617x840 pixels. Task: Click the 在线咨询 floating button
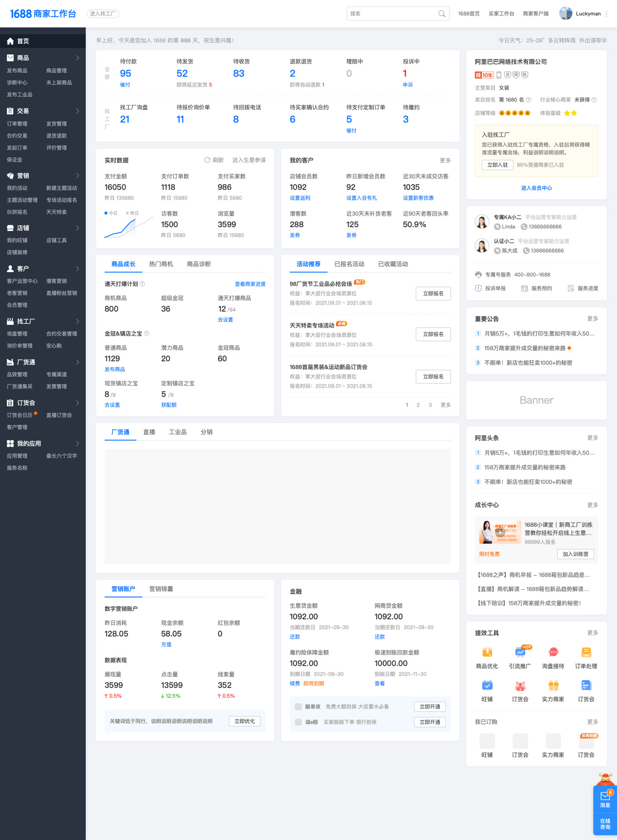[605, 824]
